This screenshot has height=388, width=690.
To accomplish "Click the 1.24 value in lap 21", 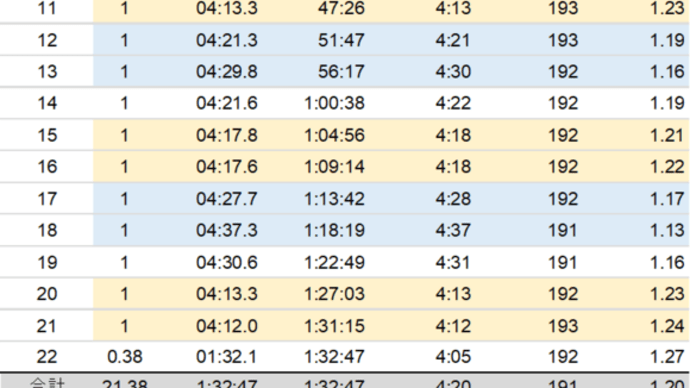I will click(x=667, y=326).
